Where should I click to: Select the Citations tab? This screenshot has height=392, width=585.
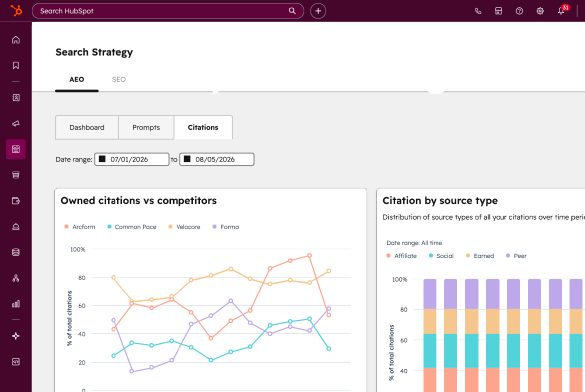coord(203,128)
